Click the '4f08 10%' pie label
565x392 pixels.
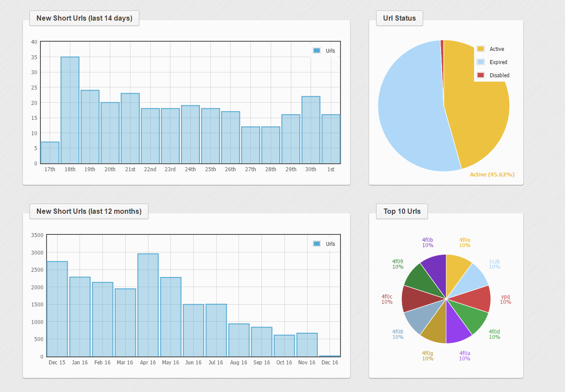click(398, 334)
